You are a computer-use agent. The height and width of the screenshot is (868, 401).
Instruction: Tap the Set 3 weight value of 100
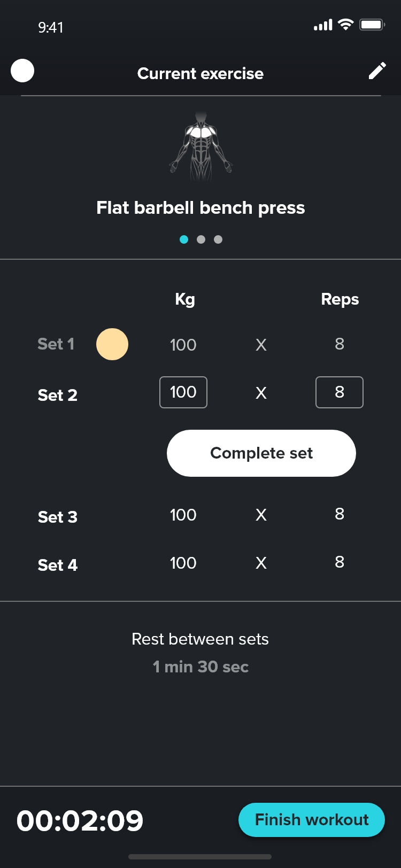point(183,515)
